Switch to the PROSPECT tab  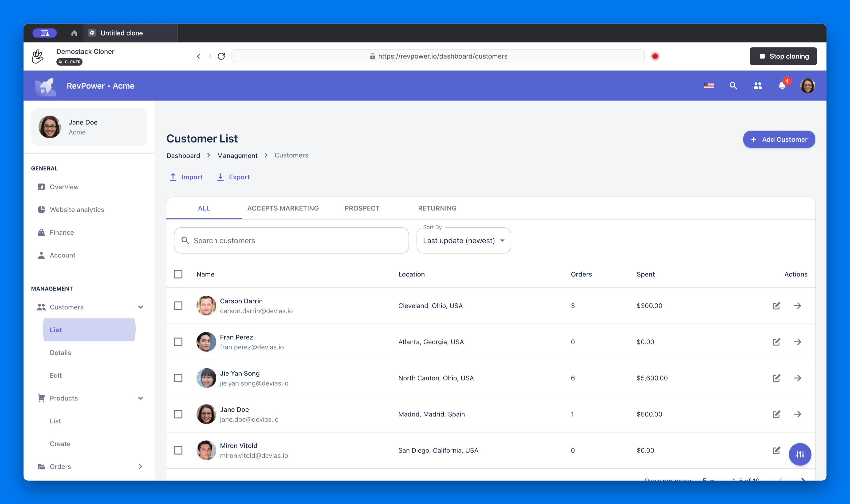coord(362,208)
